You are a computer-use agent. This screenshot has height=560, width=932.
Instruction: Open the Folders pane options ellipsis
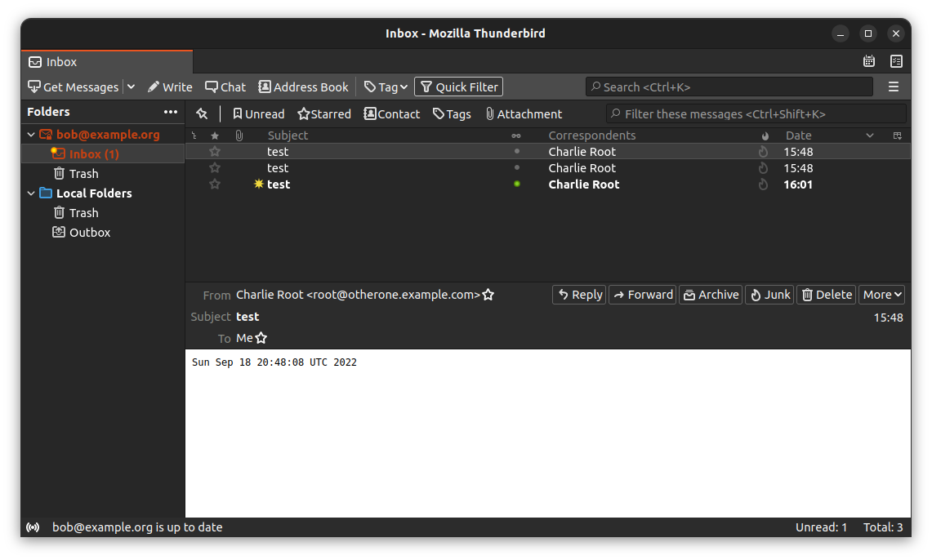[170, 112]
